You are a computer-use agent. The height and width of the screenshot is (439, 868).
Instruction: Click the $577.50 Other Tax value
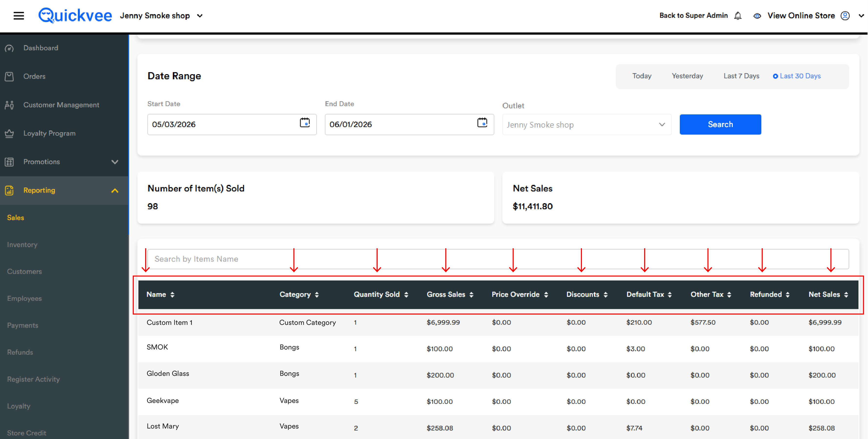703,322
